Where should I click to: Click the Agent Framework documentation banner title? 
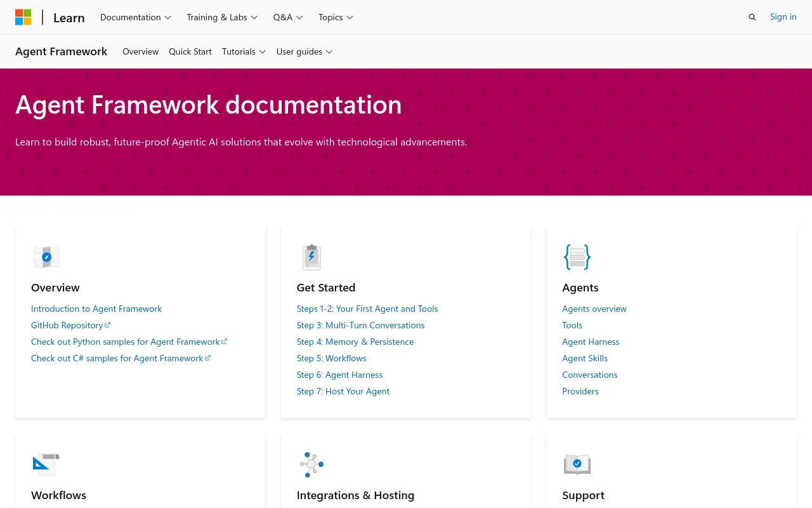209,105
